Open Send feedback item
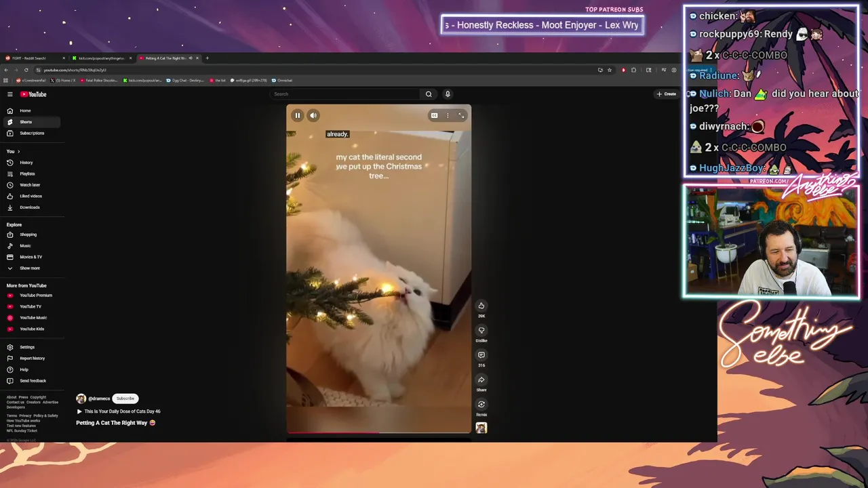 (33, 381)
